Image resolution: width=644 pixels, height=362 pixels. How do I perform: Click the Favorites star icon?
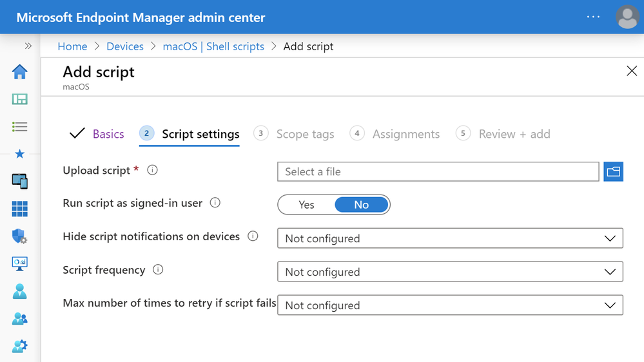[x=20, y=154]
